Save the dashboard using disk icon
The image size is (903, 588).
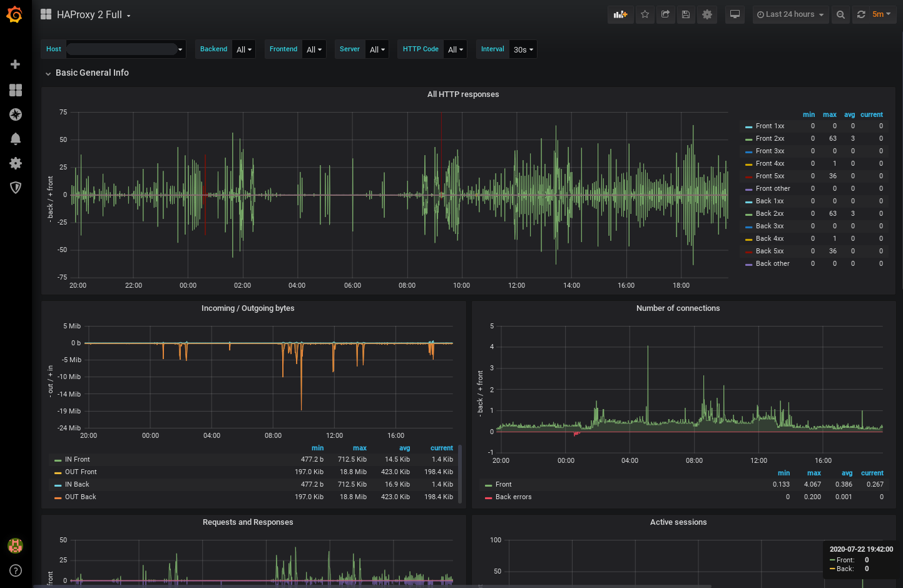click(x=686, y=14)
